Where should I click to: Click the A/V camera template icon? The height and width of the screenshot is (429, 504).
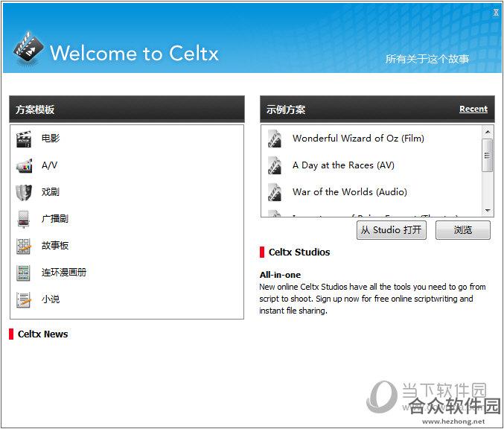coord(24,166)
